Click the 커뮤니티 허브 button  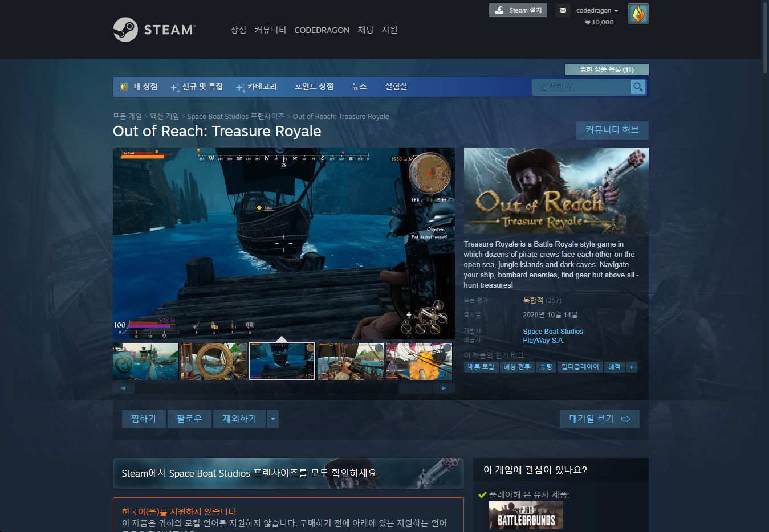(612, 130)
